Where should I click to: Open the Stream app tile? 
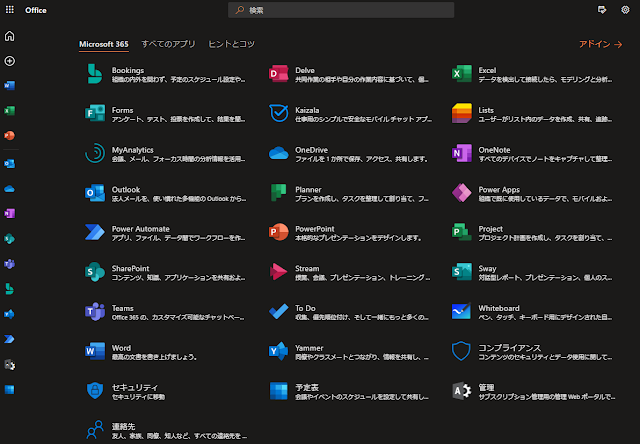(349, 272)
